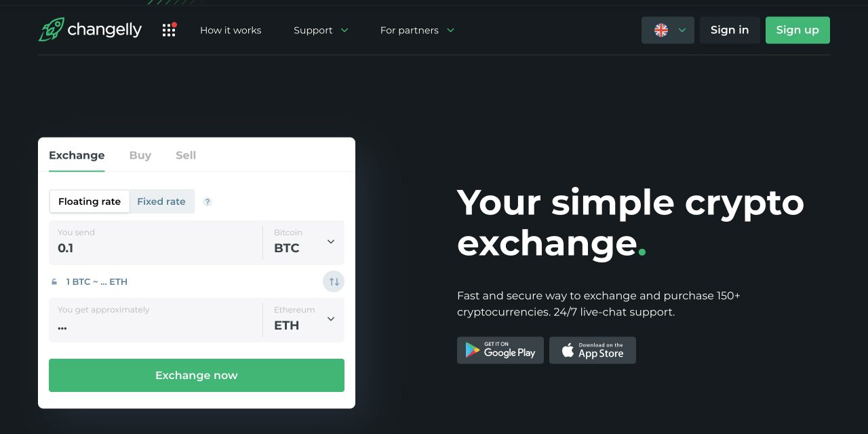The image size is (868, 434).
Task: Open the Google Play store badge
Action: pyautogui.click(x=500, y=350)
